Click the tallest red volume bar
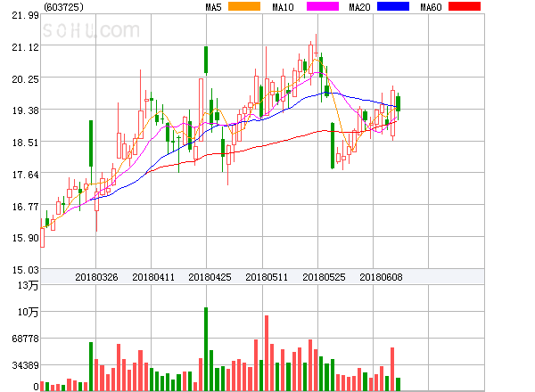Screen dimensions: 535x392 click(x=267, y=353)
